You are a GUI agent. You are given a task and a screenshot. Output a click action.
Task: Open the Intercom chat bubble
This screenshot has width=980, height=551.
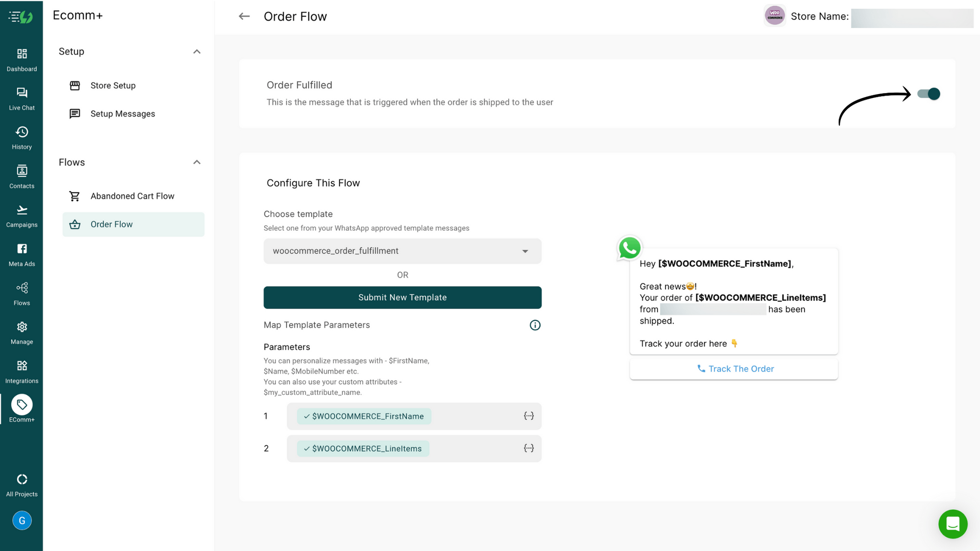953,524
